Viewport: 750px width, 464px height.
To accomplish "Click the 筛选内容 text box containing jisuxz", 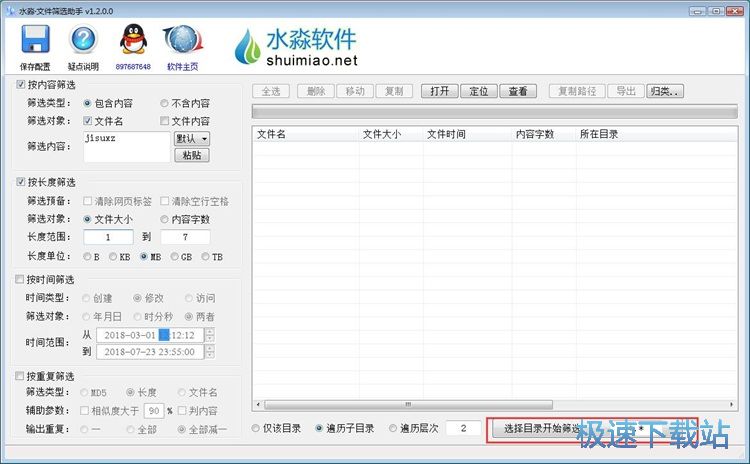I will [127, 147].
